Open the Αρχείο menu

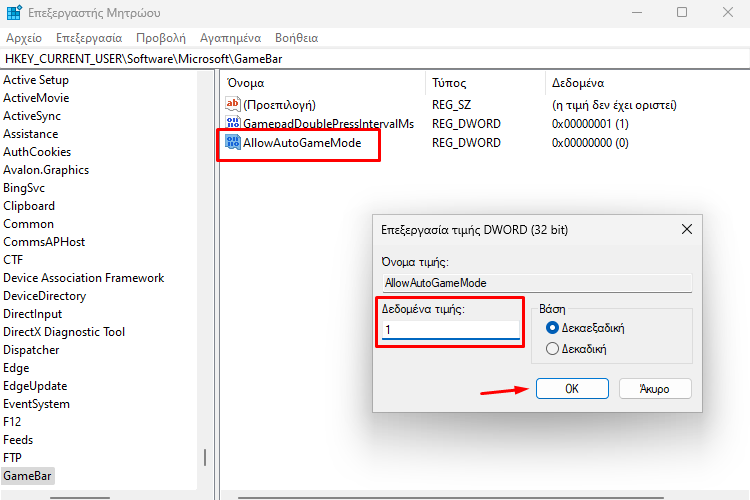tap(24, 38)
